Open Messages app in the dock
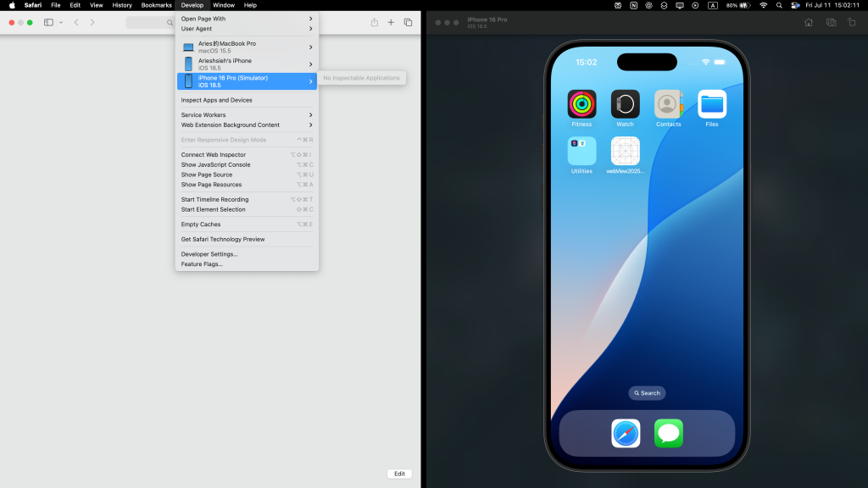The height and width of the screenshot is (488, 868). [x=669, y=433]
